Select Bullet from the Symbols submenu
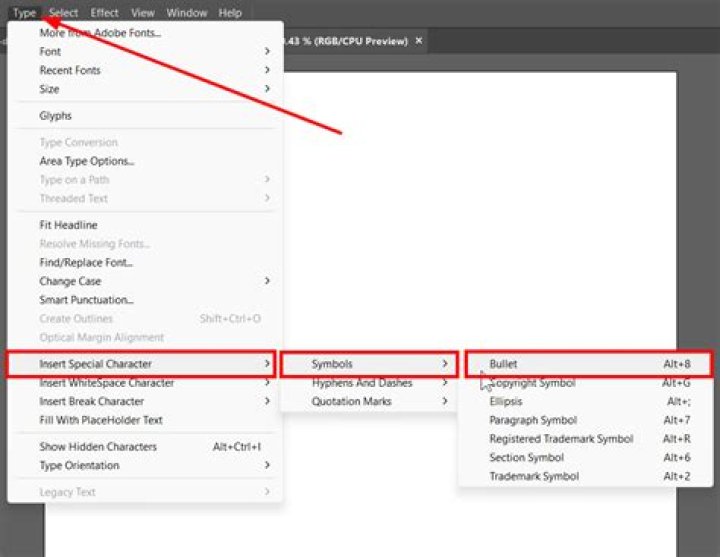This screenshot has height=557, width=720. point(588,364)
